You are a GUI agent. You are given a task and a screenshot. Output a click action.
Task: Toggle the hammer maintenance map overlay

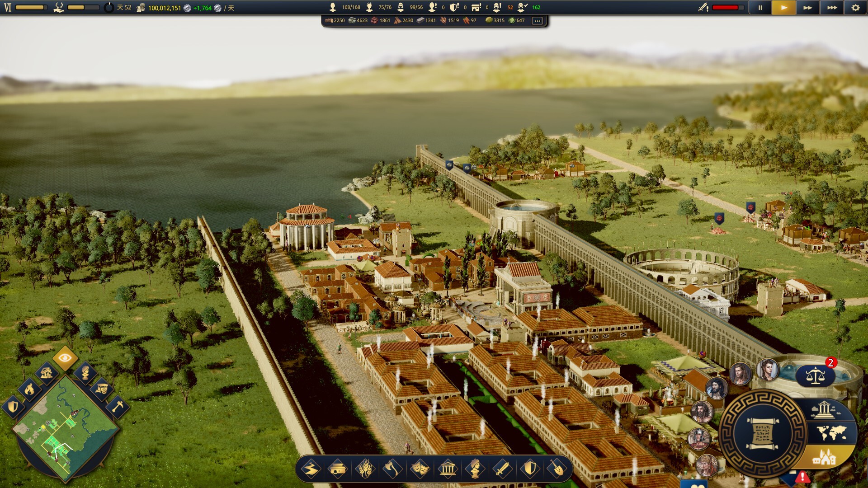point(118,406)
